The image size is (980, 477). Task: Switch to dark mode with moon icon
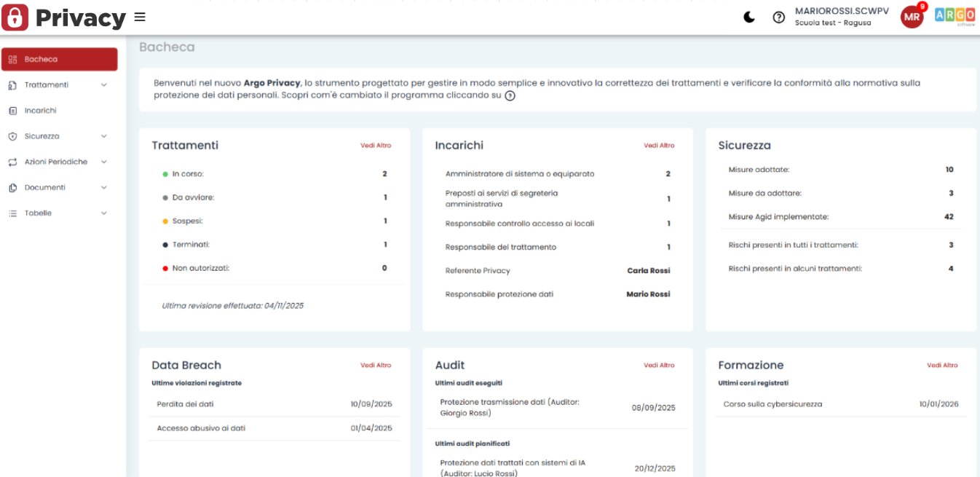749,17
